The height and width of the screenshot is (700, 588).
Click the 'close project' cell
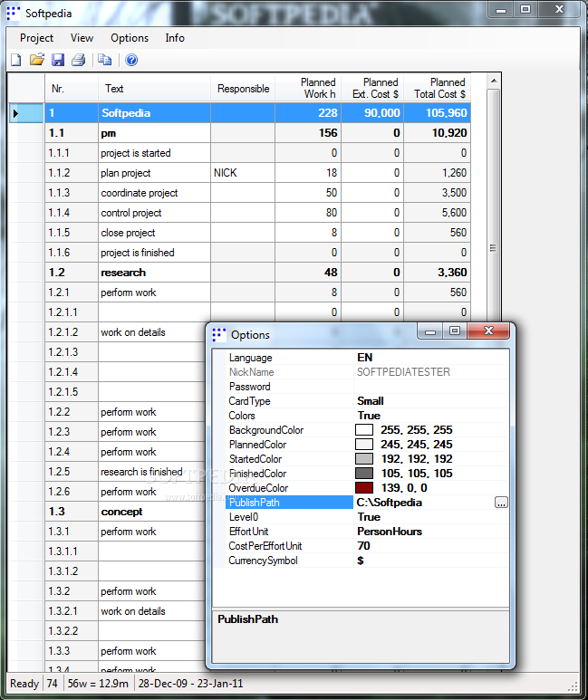154,233
